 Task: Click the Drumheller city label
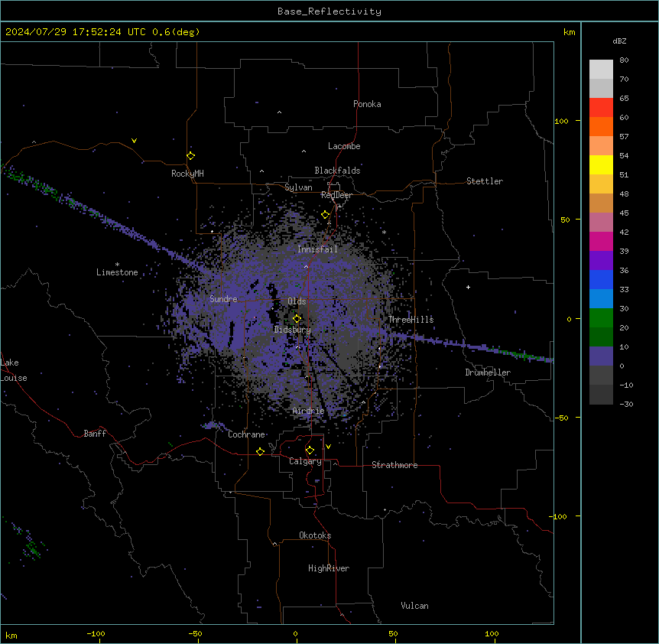point(488,372)
